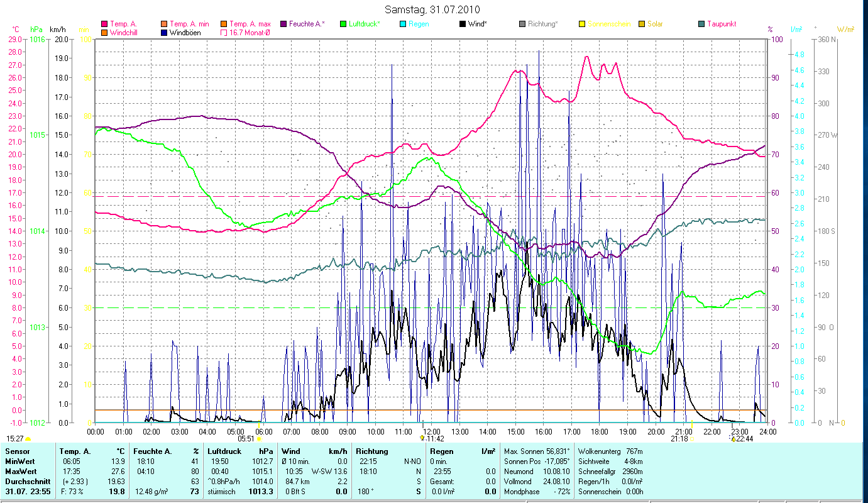Toggle the 16.7 Monat-Ø legend box
The height and width of the screenshot is (503, 868).
click(x=224, y=32)
